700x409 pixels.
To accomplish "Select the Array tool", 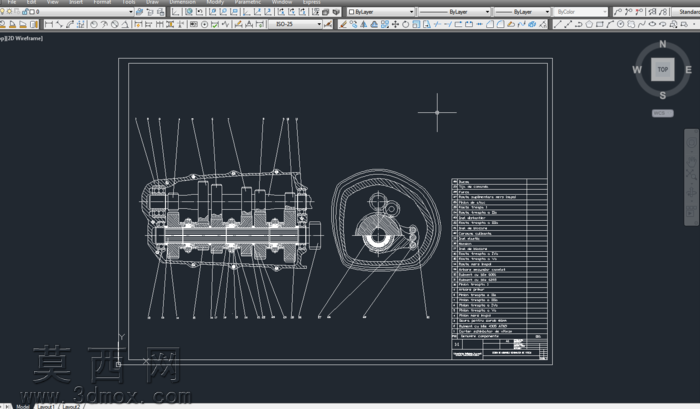I will [x=385, y=24].
